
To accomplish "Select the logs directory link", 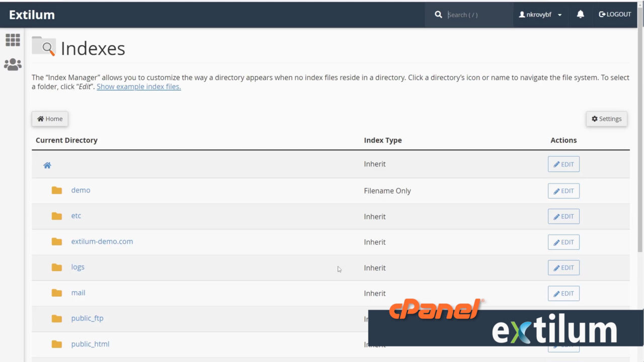I will (x=77, y=267).
